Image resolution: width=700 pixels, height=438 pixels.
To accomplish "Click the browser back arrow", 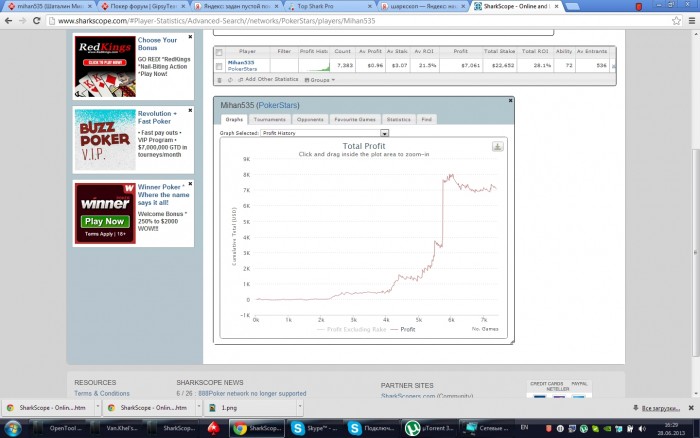I will (8, 21).
